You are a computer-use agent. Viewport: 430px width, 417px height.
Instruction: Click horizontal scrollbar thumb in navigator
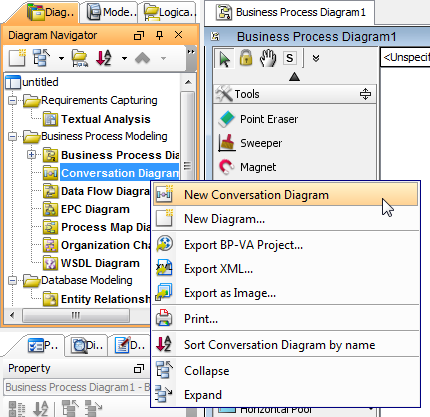[x=76, y=315]
